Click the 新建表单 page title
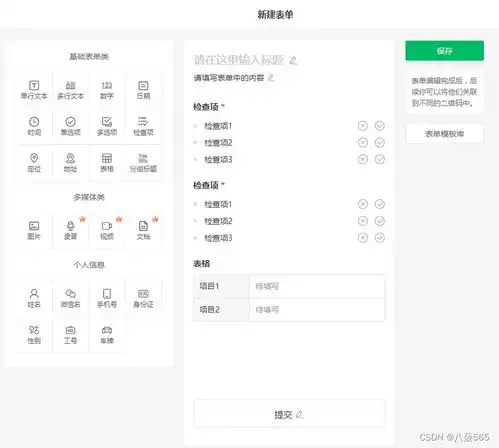The width and height of the screenshot is (499, 448). point(275,14)
